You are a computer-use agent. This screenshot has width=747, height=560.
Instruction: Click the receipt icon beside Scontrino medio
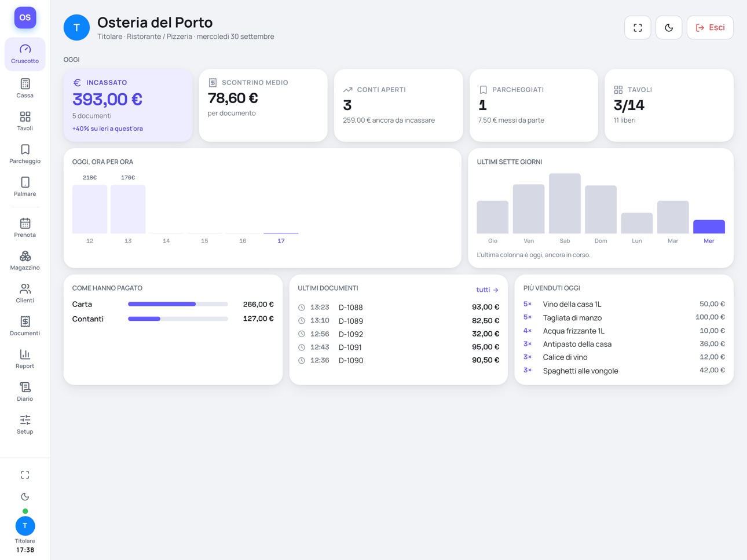click(213, 83)
